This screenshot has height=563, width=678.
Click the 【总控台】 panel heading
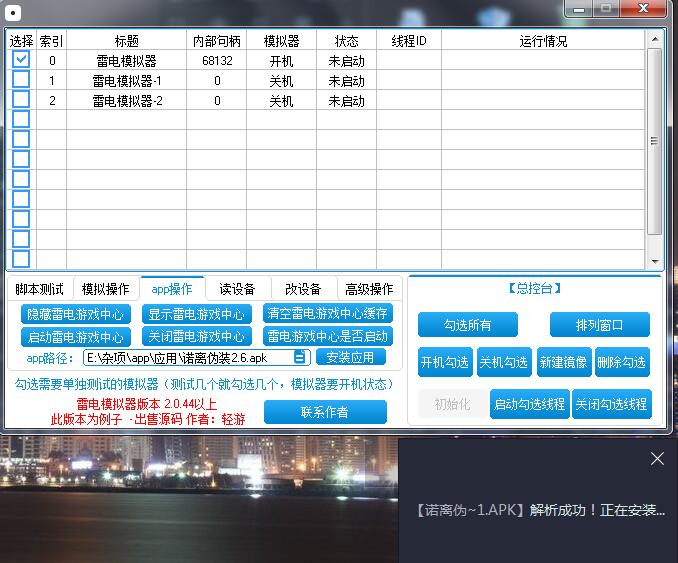(534, 288)
